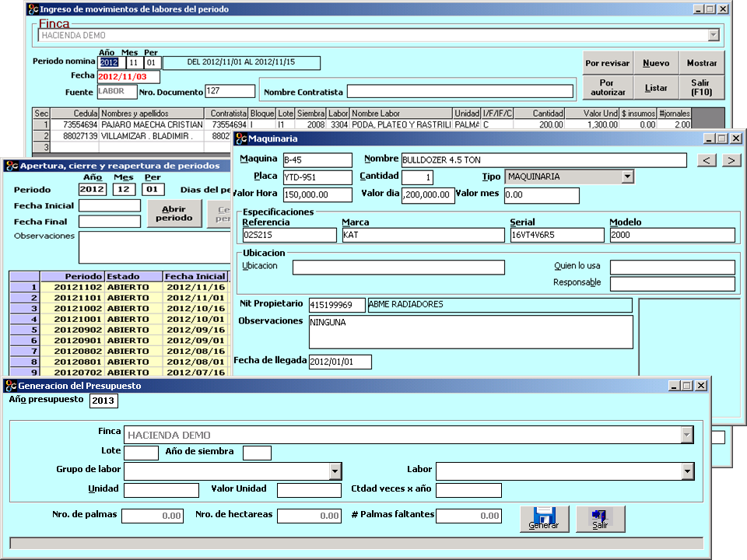Viewport: 747px width, 560px height.
Task: Click the Modelo field showing 2000
Action: [672, 235]
